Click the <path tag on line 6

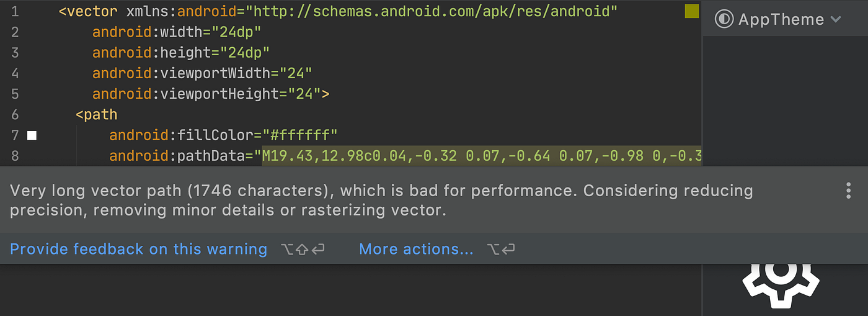(96, 115)
